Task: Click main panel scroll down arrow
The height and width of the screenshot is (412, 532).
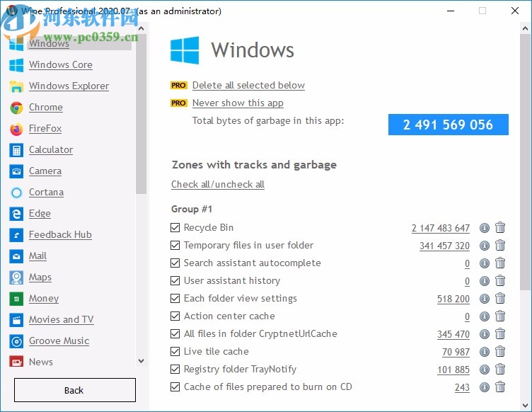Action: (525, 406)
